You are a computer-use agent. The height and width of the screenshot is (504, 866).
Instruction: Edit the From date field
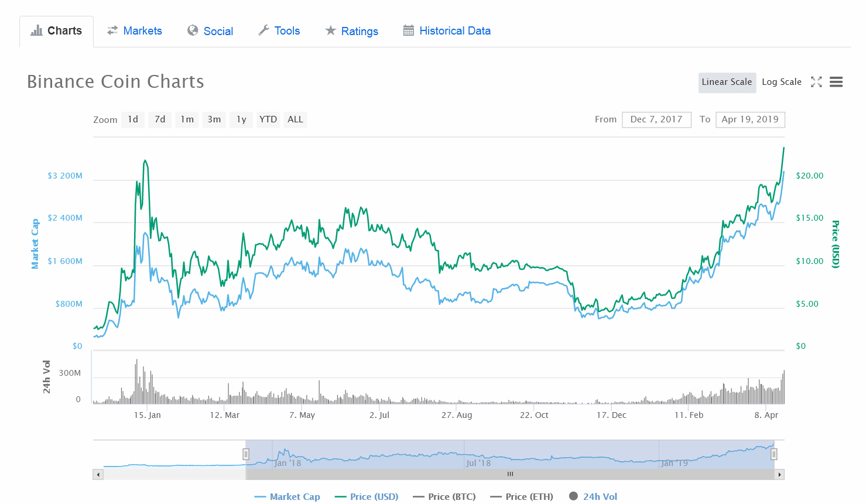(x=656, y=119)
